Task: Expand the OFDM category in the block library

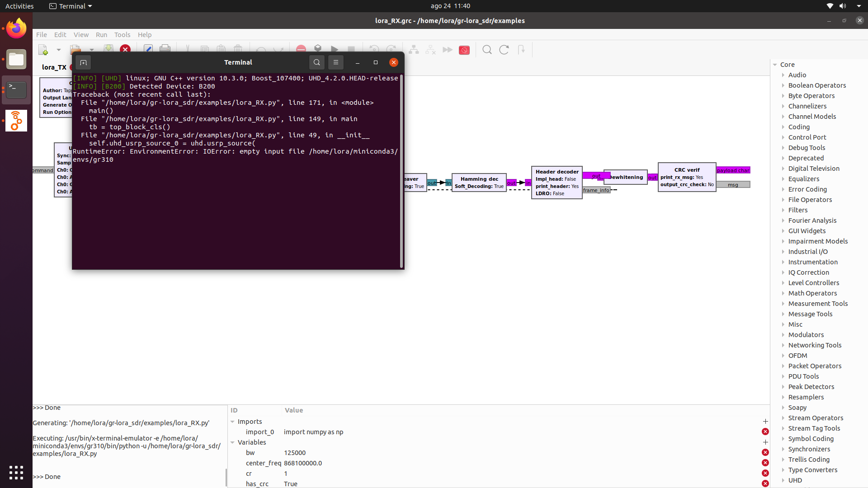Action: (x=784, y=356)
